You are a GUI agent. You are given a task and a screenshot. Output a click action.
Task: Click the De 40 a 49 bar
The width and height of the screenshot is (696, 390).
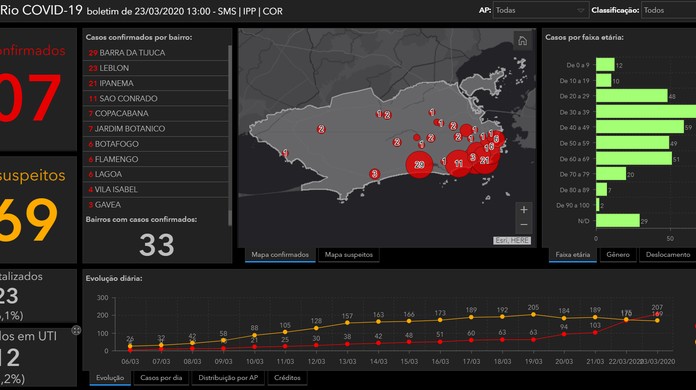[640, 127]
